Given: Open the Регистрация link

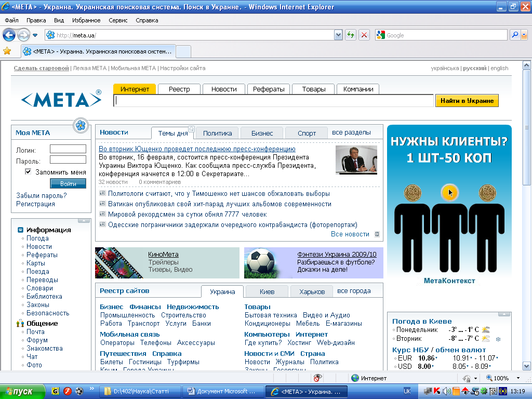Looking at the screenshot, I should coord(35,204).
